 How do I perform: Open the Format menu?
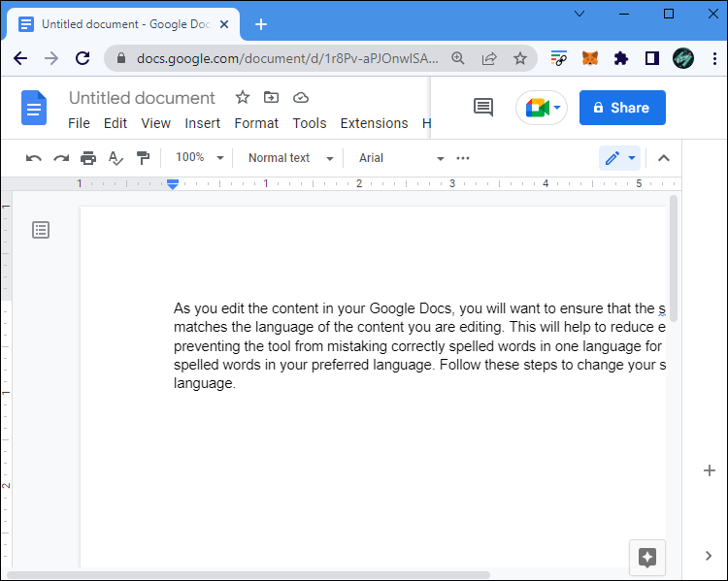click(x=256, y=123)
